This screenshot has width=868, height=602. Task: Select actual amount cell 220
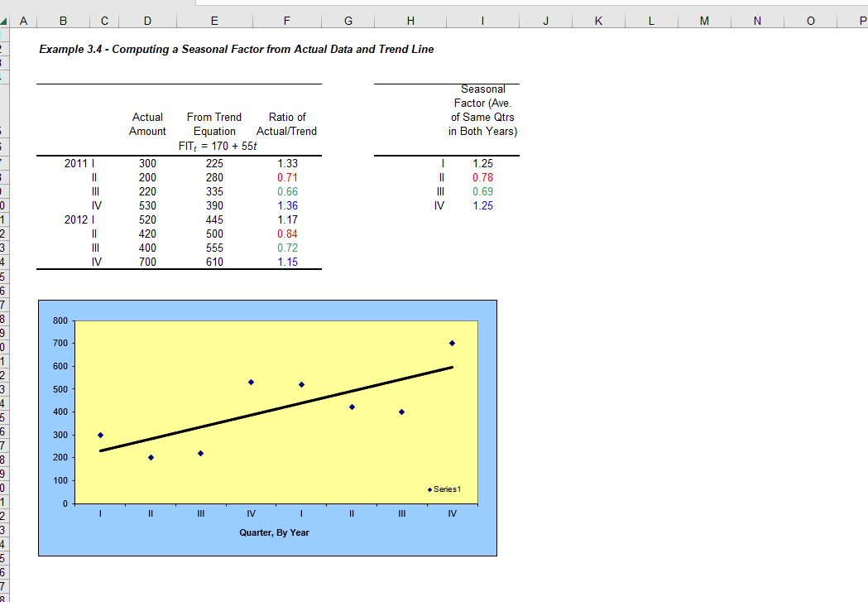147,191
